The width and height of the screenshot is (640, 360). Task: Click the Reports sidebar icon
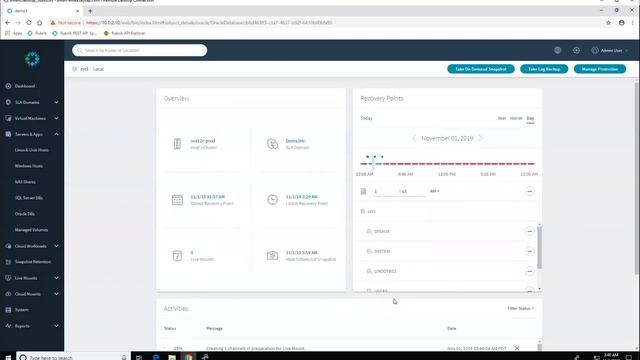point(8,326)
